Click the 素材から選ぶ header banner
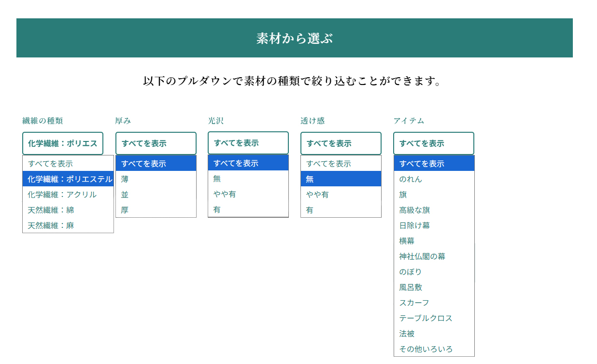The height and width of the screenshot is (364, 597). coord(295,38)
